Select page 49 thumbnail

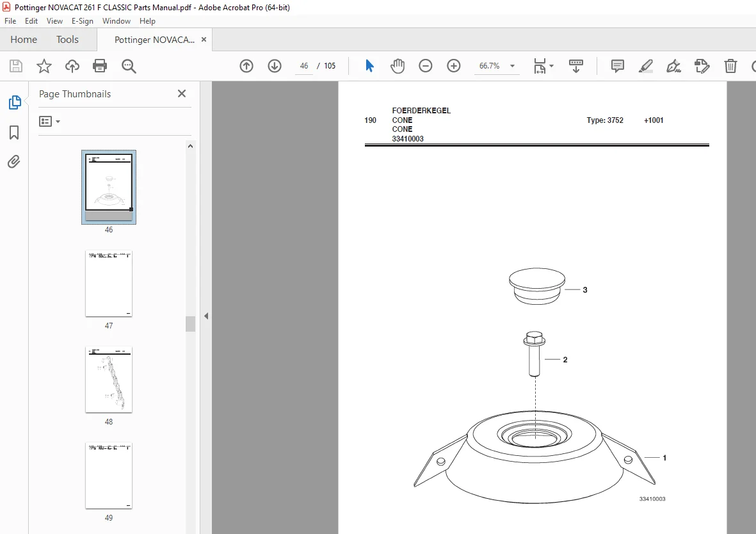click(x=109, y=476)
